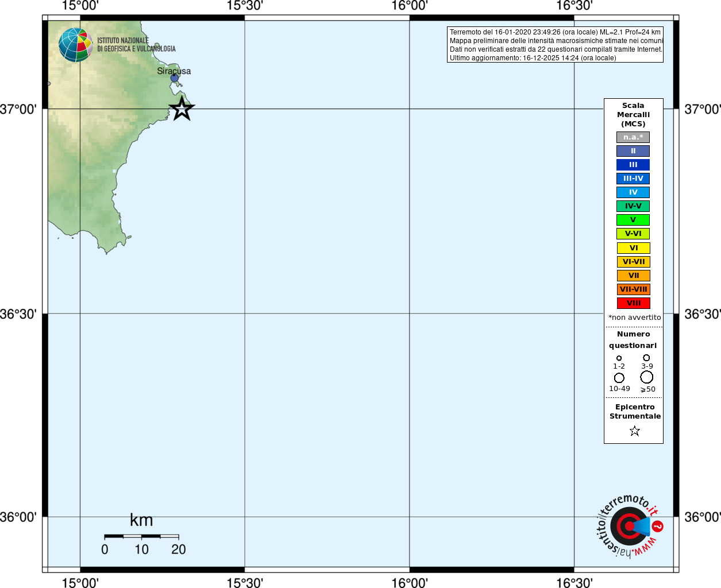Select the n.a.* gray legend swatch
Viewport: 721px width, 588px height.
(633, 137)
